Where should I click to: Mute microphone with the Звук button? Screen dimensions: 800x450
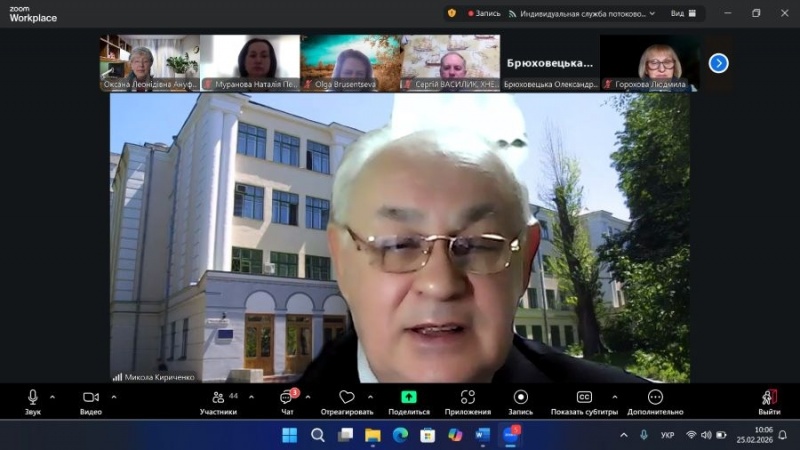pos(33,398)
